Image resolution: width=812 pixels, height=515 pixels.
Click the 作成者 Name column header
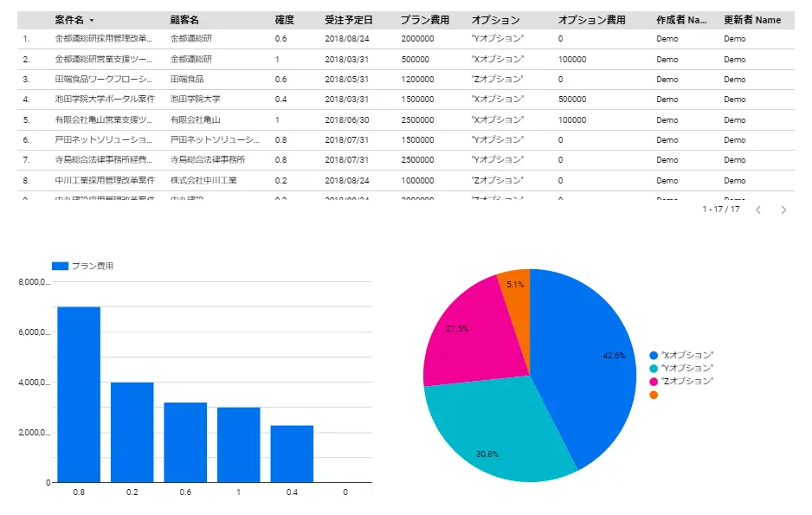click(x=681, y=20)
